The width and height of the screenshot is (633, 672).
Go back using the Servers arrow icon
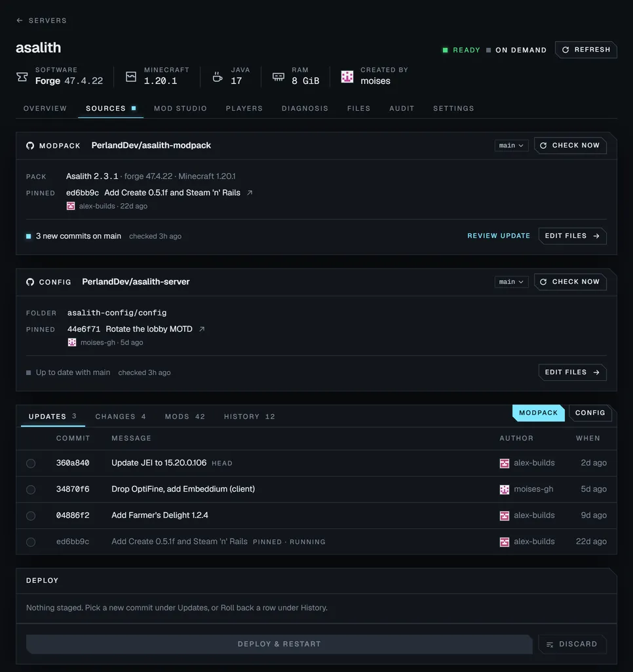click(x=19, y=20)
